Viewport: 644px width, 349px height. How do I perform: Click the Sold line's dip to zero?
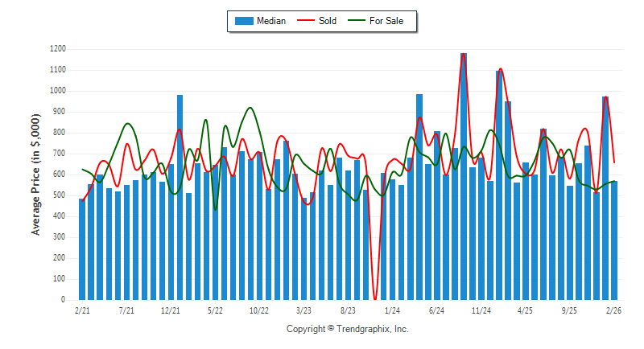[x=374, y=298]
